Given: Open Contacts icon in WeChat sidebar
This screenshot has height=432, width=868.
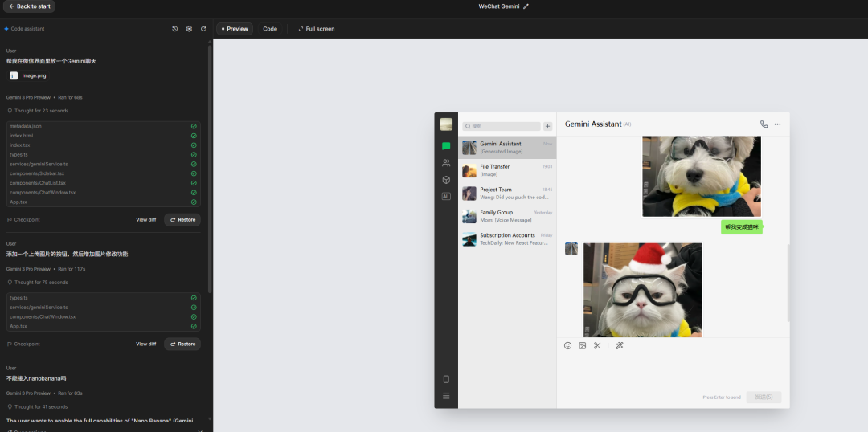Looking at the screenshot, I should coord(446,163).
